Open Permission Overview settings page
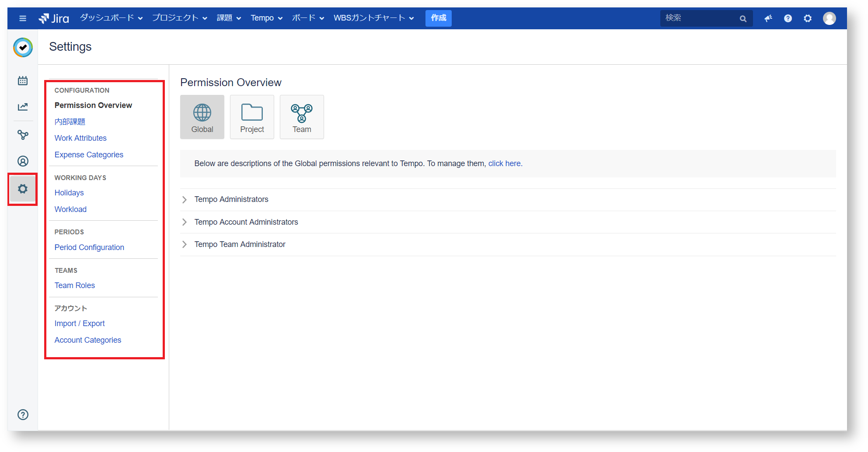The height and width of the screenshot is (452, 868). point(93,105)
